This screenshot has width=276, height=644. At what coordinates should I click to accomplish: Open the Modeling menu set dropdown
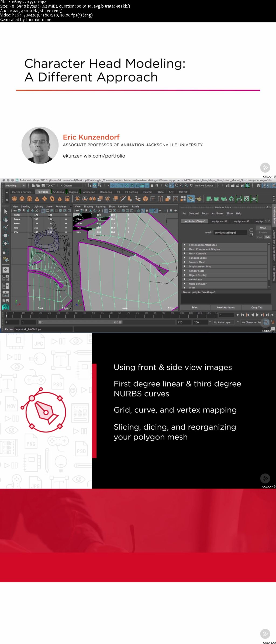15,185
